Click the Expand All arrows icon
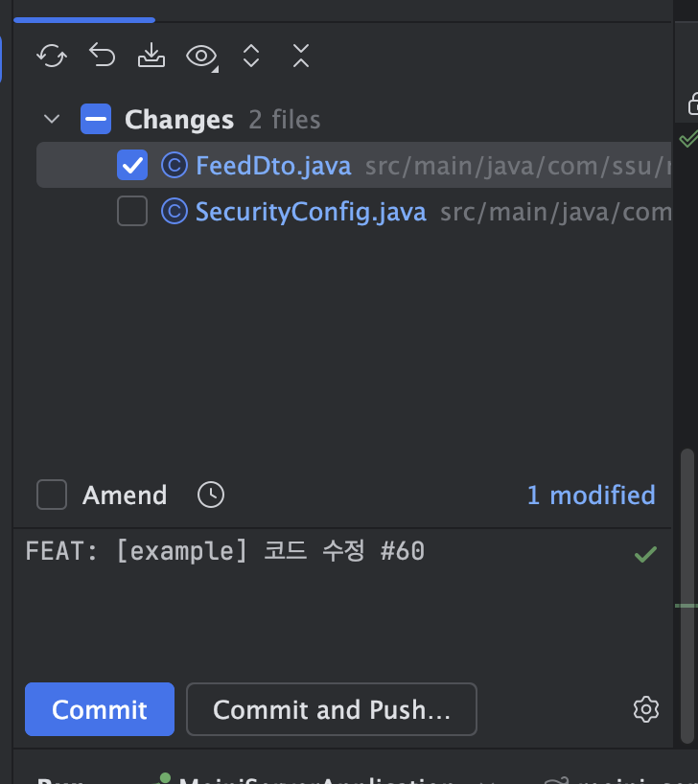Screen dimensions: 698x784 pos(251,56)
